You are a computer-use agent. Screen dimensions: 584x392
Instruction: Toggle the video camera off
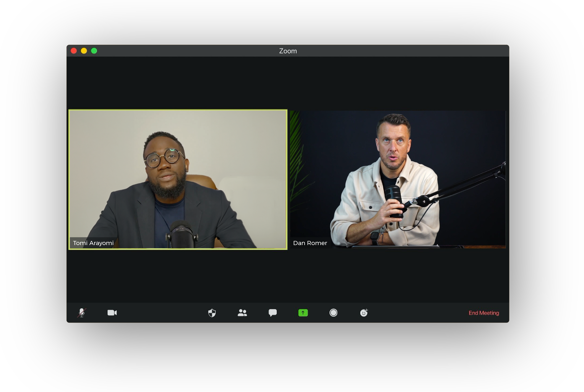pos(112,313)
